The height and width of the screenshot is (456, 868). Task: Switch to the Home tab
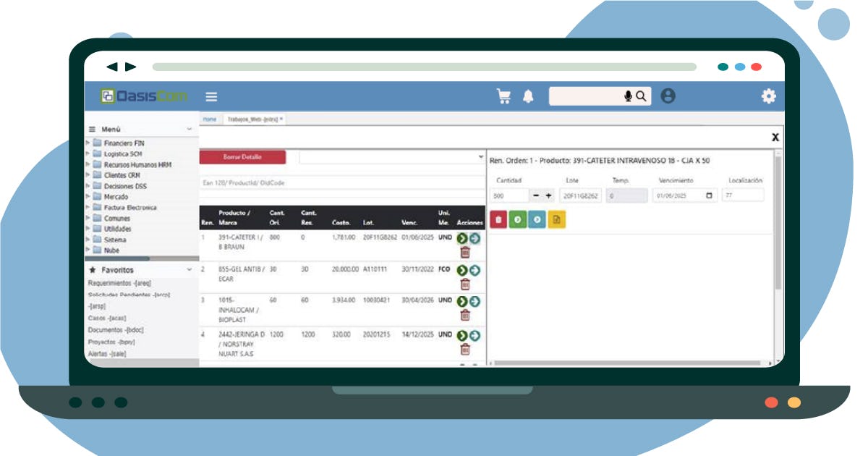tap(209, 119)
